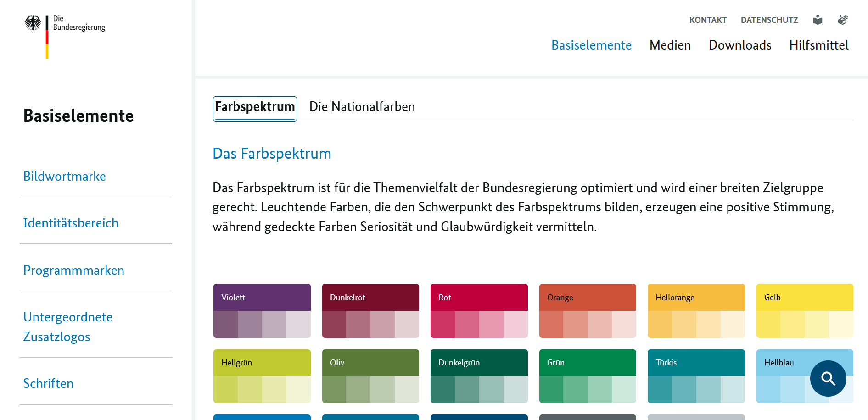
Task: Open Bildwortmarke in the sidebar
Action: (64, 176)
